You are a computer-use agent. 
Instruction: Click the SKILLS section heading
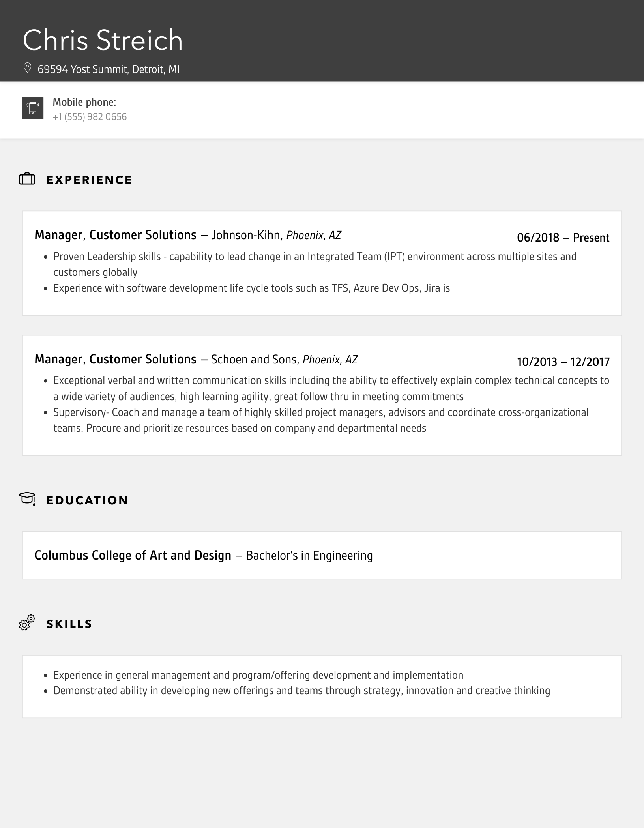point(69,624)
